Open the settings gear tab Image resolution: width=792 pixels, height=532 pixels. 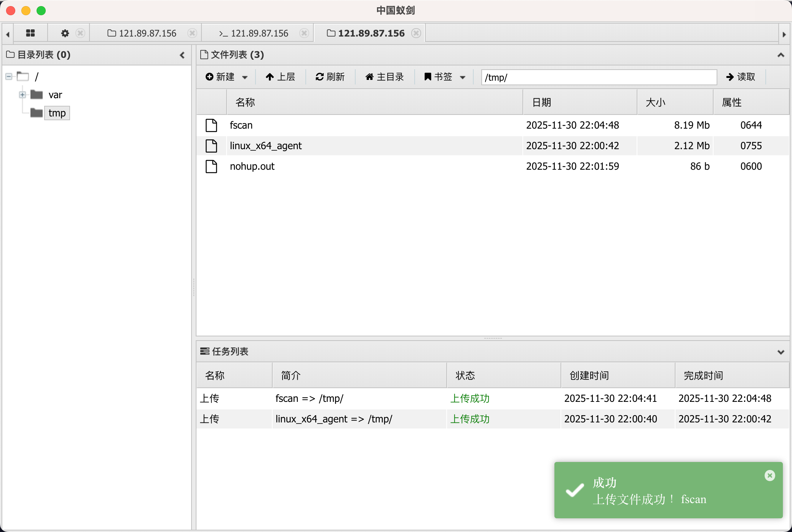pyautogui.click(x=65, y=33)
